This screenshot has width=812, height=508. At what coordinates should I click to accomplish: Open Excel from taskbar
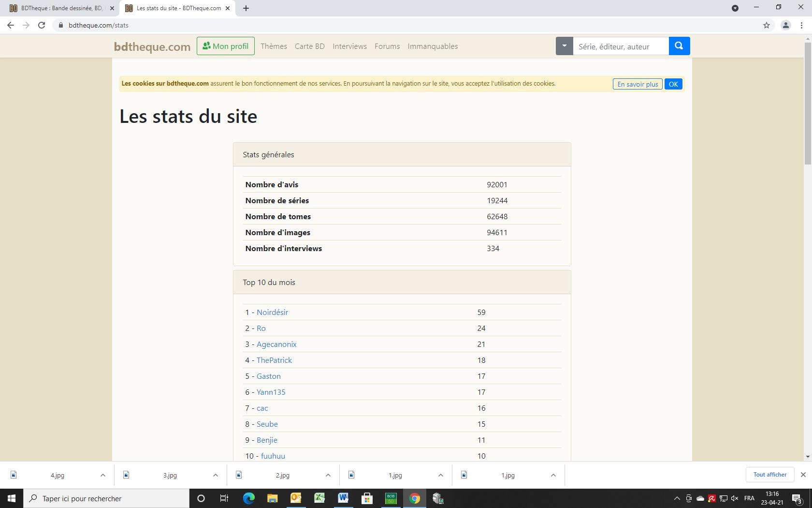[319, 498]
